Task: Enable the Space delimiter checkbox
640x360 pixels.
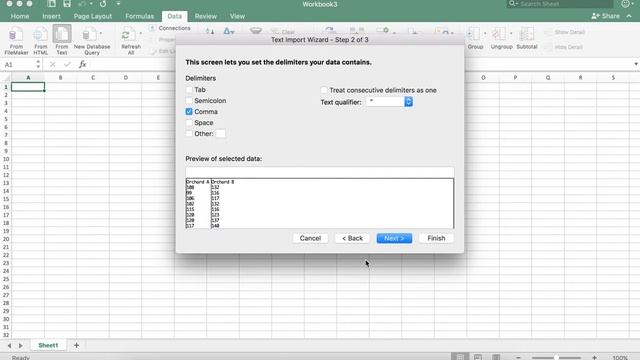Action: coord(189,122)
